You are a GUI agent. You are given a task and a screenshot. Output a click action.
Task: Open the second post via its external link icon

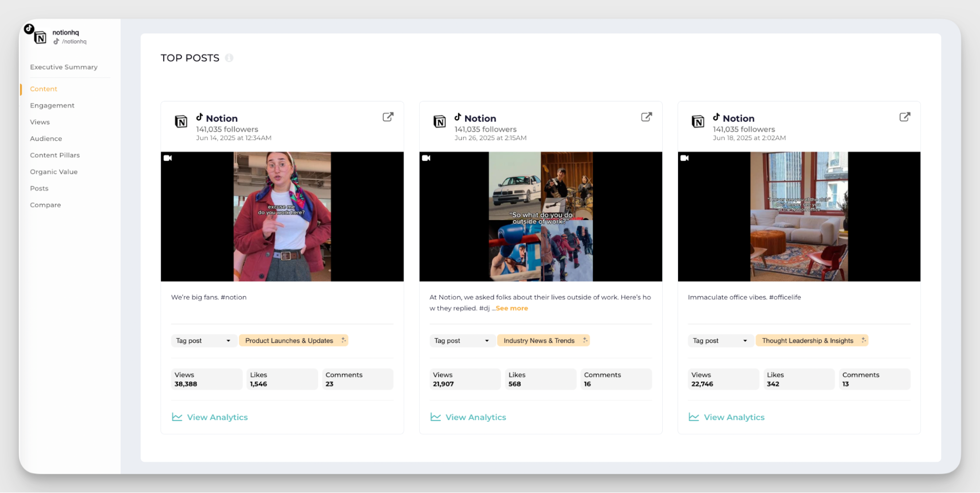[646, 117]
